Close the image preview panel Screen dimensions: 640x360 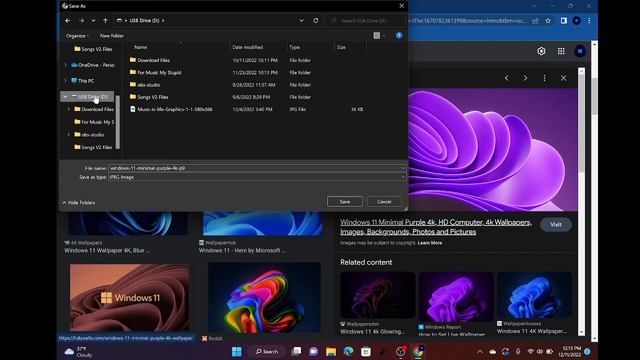(563, 78)
